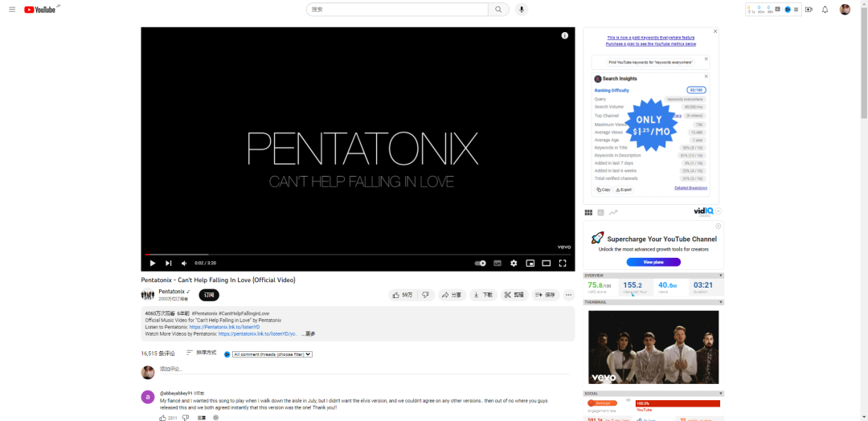
Task: Expand the description with ...更多
Action: point(309,334)
